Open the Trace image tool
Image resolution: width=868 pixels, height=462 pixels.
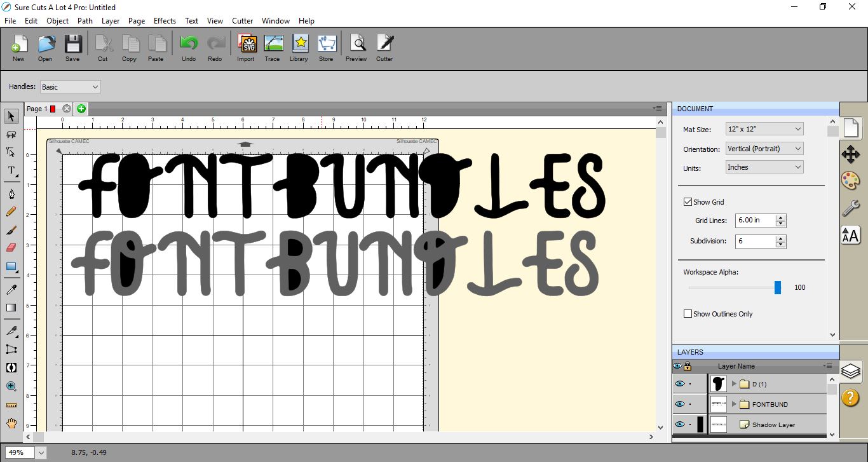[x=273, y=48]
